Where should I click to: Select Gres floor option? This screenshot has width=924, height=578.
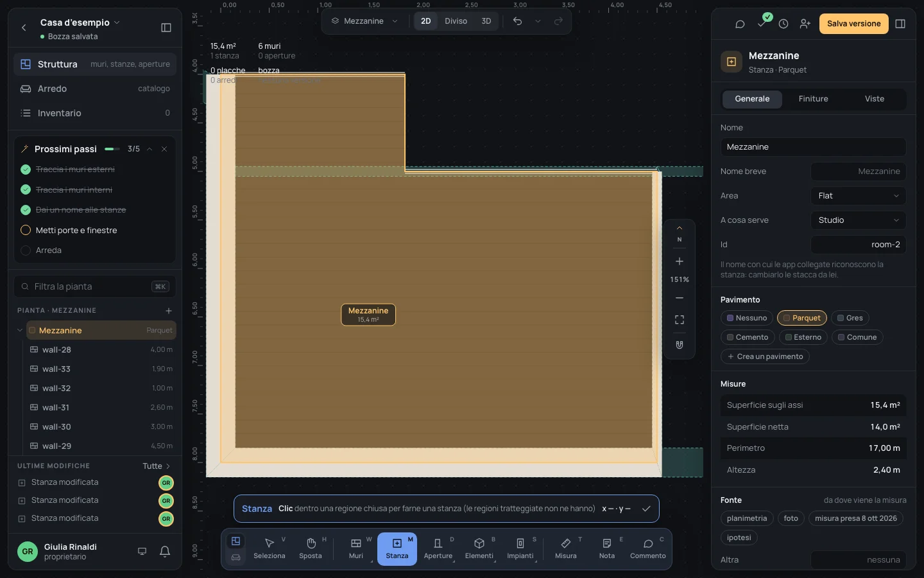tap(850, 318)
